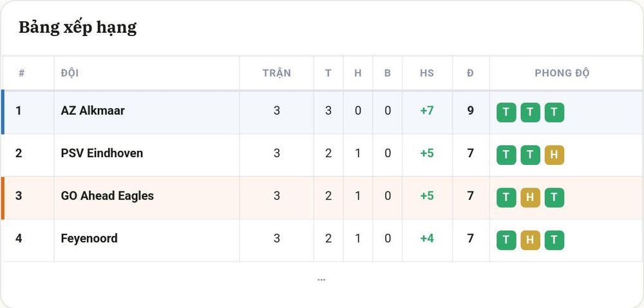Sort by the HS column header
The height and width of the screenshot is (308, 644).
(x=427, y=73)
